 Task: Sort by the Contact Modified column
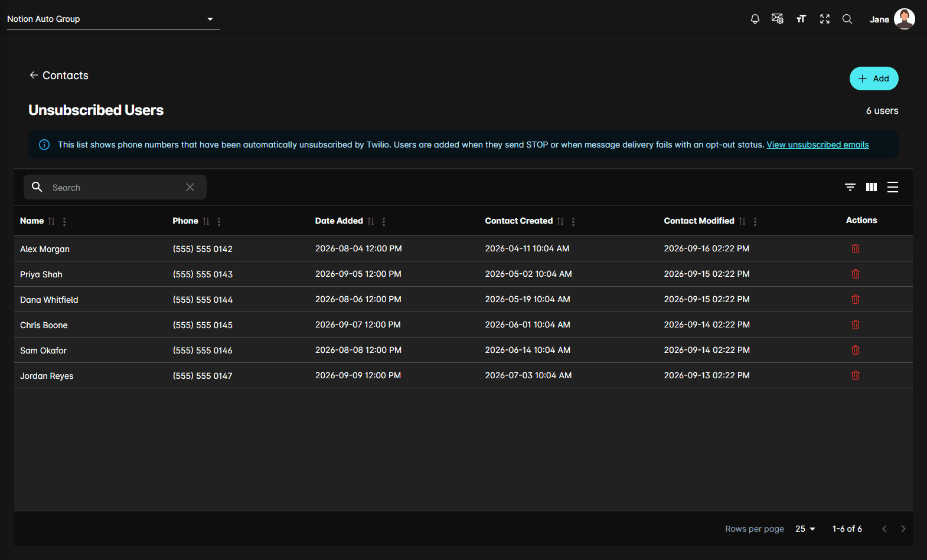pos(742,221)
